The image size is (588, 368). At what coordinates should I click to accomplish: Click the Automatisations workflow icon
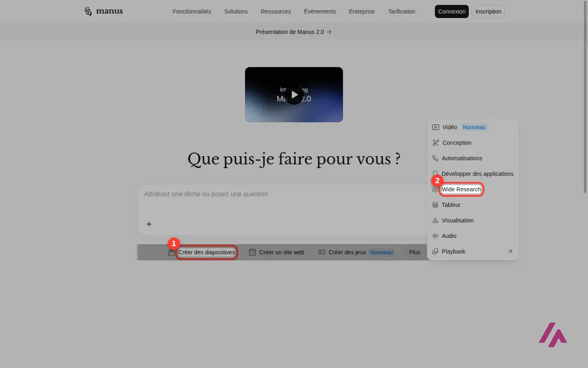[435, 158]
